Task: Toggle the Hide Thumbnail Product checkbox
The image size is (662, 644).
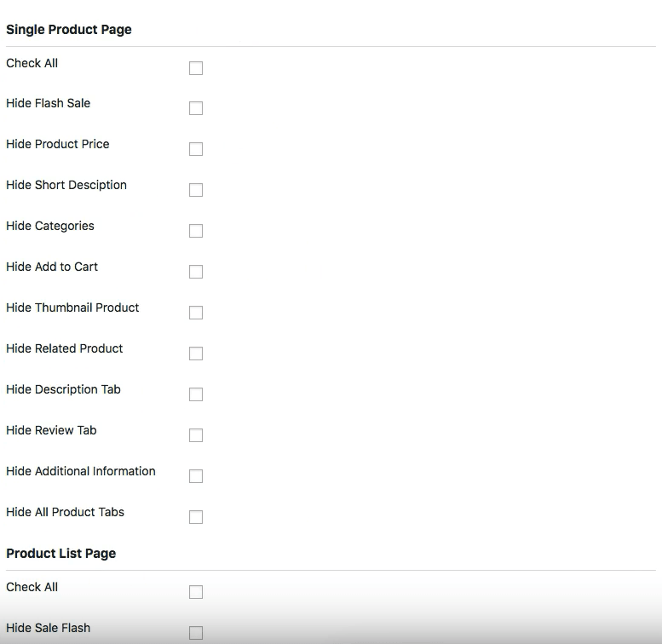Action: [196, 313]
